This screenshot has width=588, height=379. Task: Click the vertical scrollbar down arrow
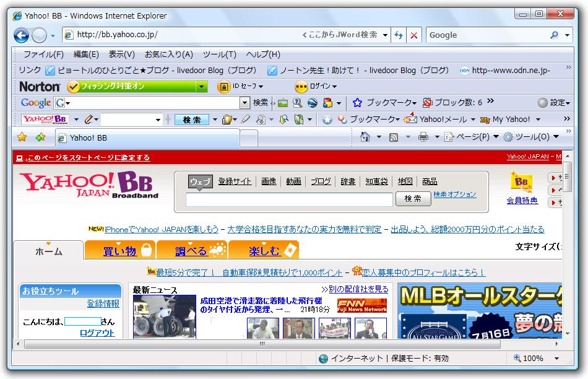tap(568, 334)
